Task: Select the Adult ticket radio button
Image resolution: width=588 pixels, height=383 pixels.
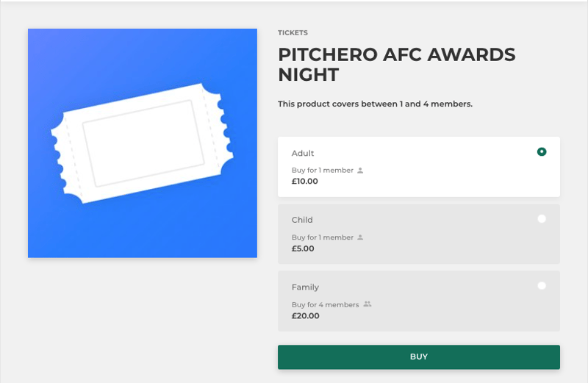Action: click(x=542, y=151)
